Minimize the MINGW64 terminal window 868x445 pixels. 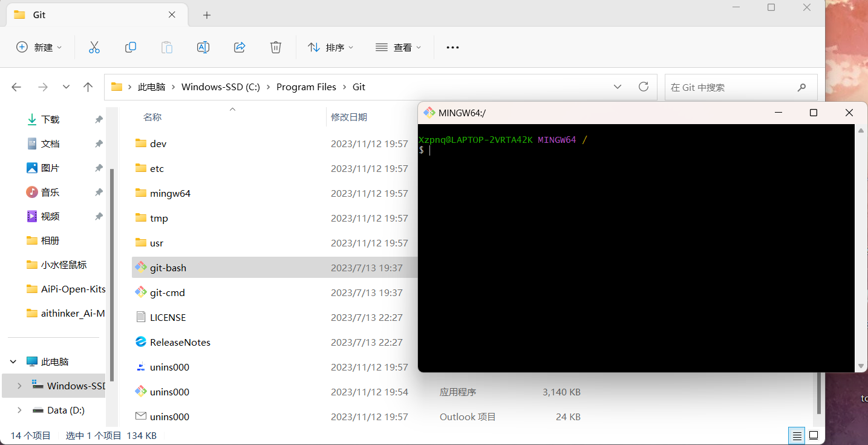click(779, 113)
